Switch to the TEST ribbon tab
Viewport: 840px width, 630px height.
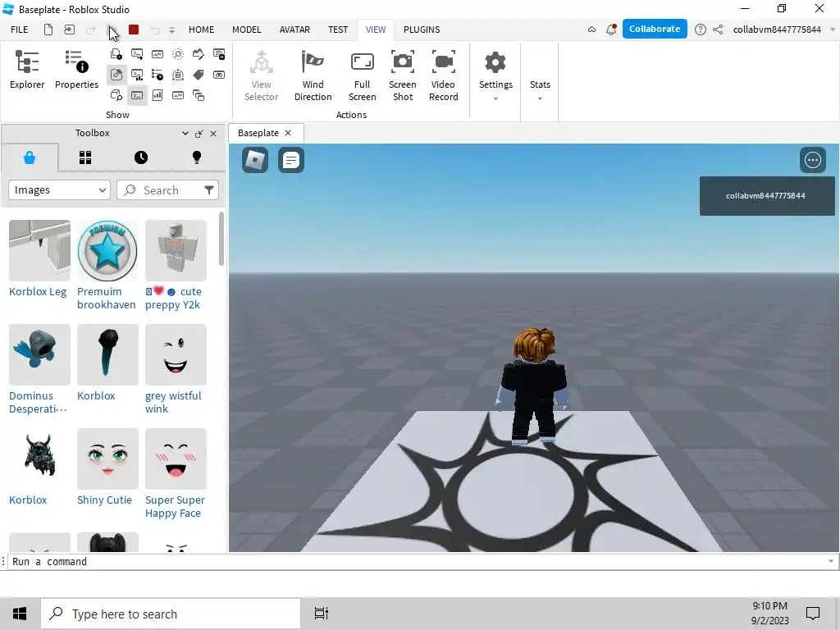(338, 30)
